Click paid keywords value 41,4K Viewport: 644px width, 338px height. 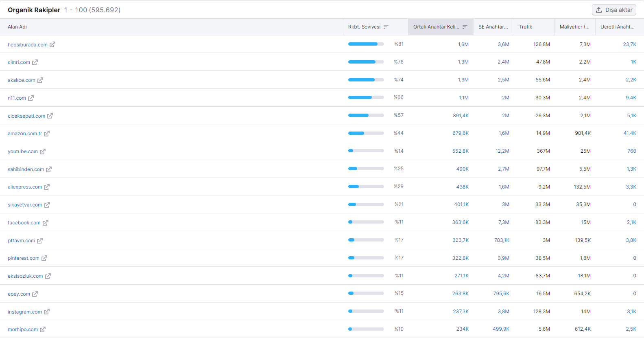(x=630, y=133)
